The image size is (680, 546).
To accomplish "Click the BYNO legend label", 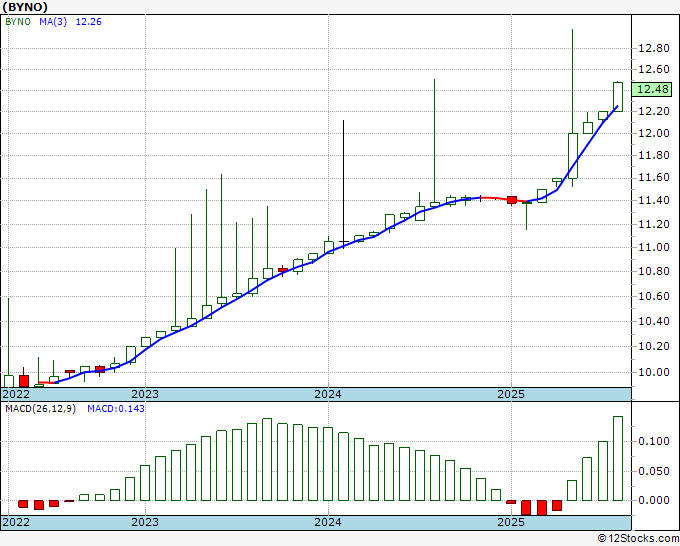I will 18,22.
